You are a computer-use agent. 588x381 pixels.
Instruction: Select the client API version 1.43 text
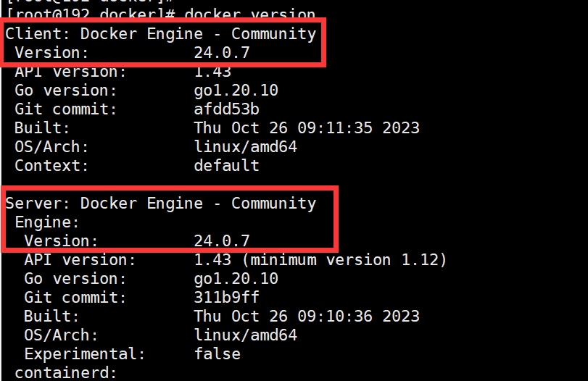pyautogui.click(x=212, y=72)
